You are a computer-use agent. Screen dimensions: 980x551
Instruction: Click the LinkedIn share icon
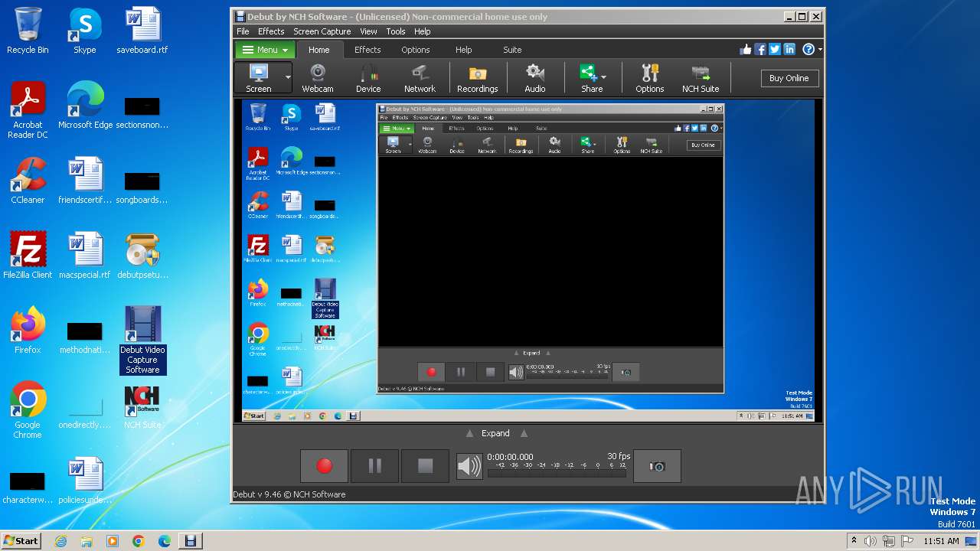coord(789,49)
